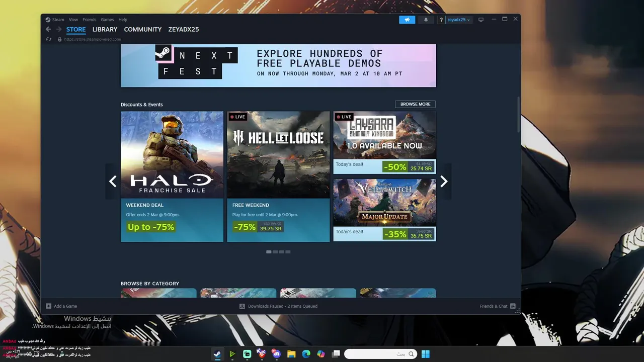Click the store URL address text
Screen dimensions: 644x362
pos(93,39)
